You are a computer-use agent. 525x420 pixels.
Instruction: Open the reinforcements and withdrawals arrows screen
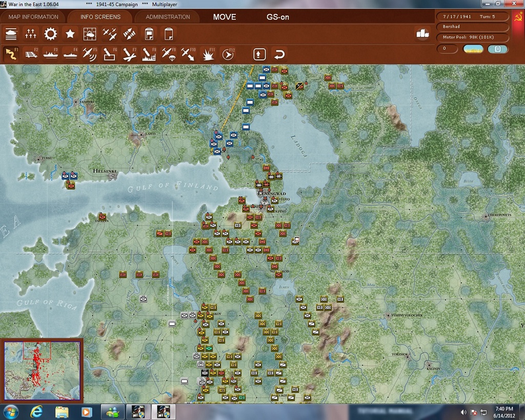[x=129, y=34]
